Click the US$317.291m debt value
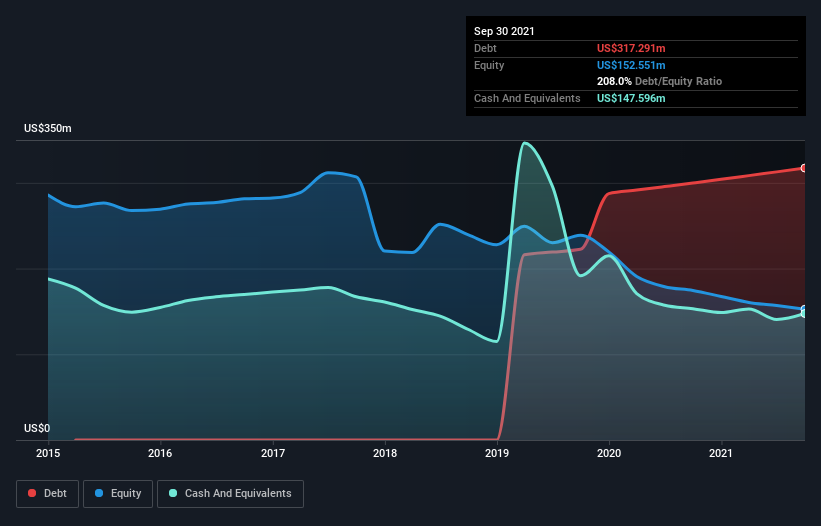Image resolution: width=821 pixels, height=526 pixels. [631, 48]
